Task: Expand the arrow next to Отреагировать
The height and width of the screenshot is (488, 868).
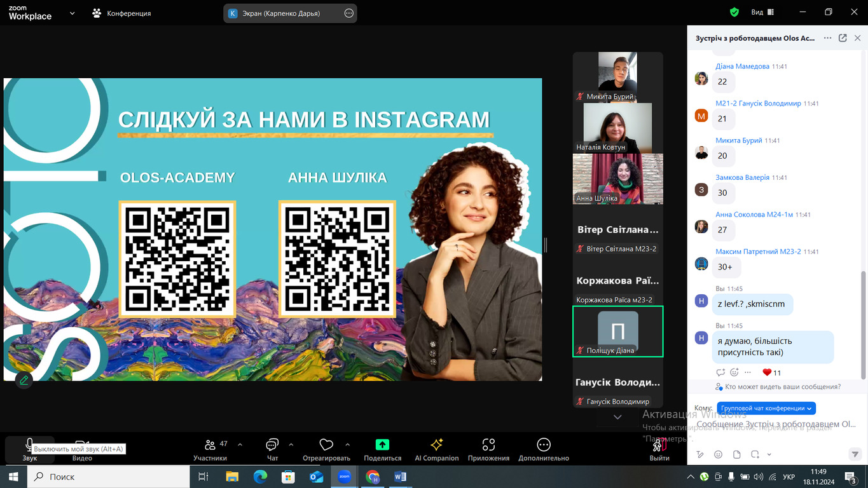Action: pos(347,444)
